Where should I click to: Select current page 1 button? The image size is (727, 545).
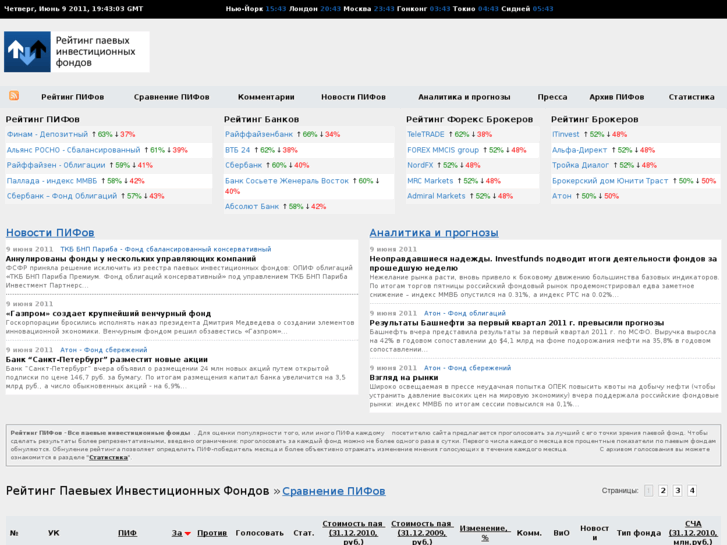click(649, 491)
